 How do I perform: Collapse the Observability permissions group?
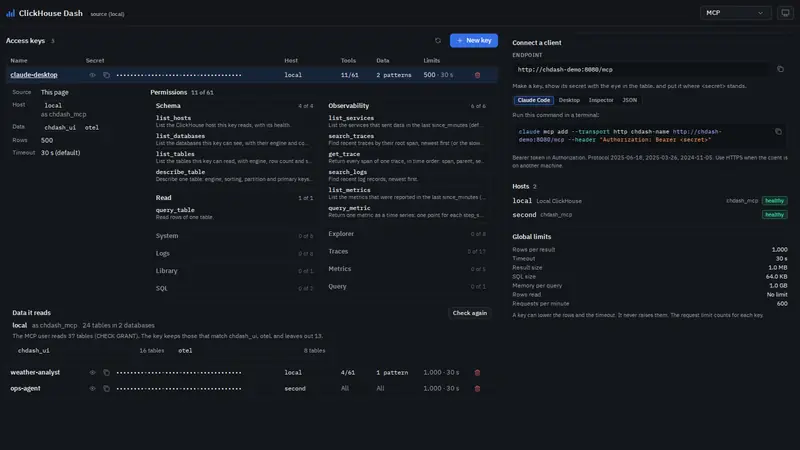point(407,106)
